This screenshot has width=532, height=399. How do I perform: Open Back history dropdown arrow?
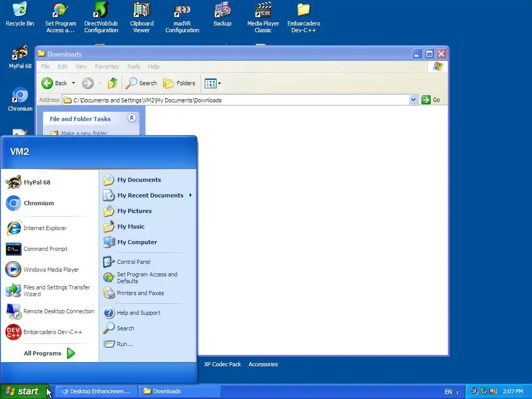pyautogui.click(x=73, y=83)
